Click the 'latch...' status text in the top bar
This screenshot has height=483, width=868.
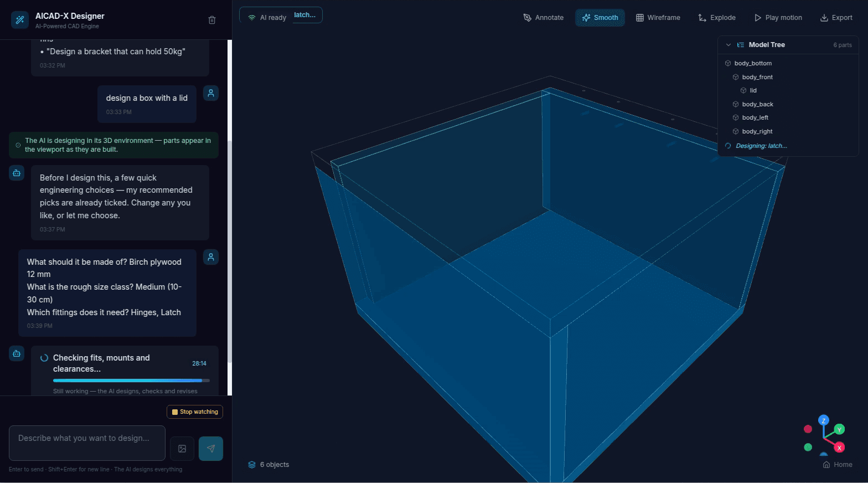[304, 15]
